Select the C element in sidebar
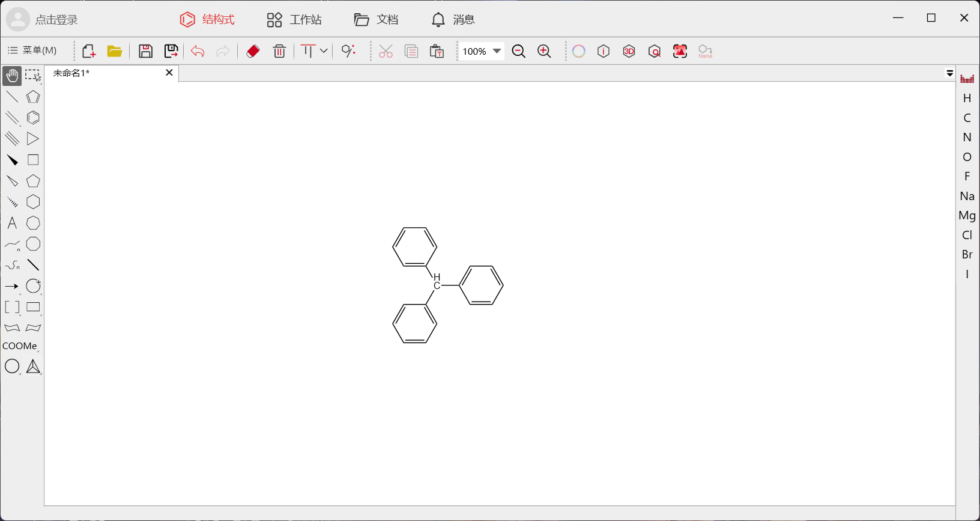This screenshot has width=980, height=521. coord(967,118)
